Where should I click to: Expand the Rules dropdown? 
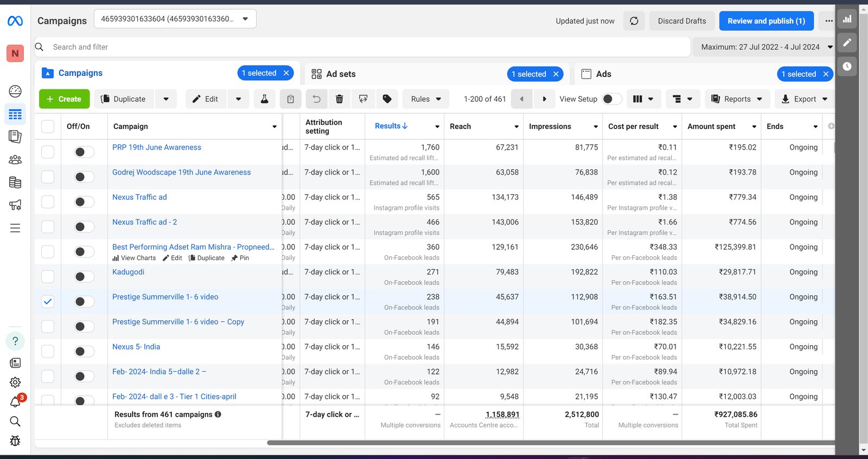425,99
